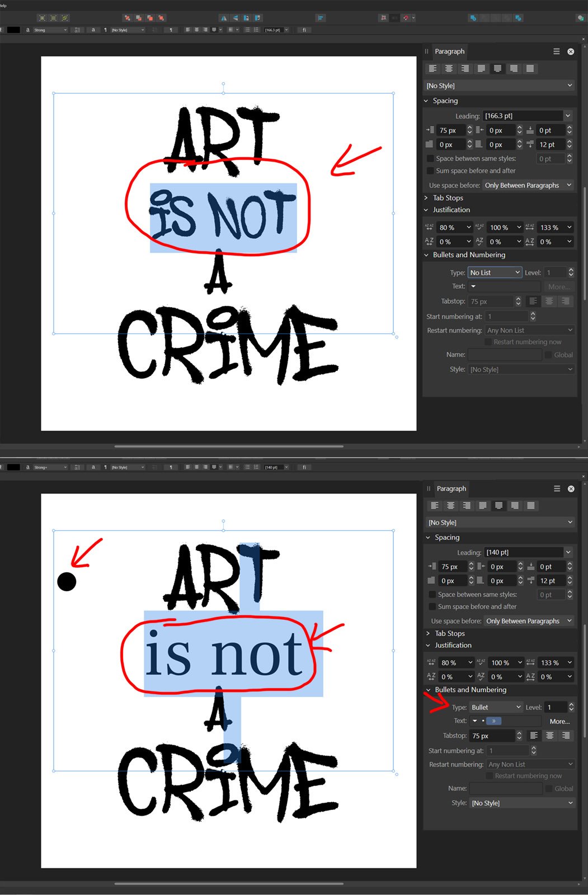This screenshot has width=588, height=895.
Task: Increase list Level stepper in lower panel
Action: 571,704
